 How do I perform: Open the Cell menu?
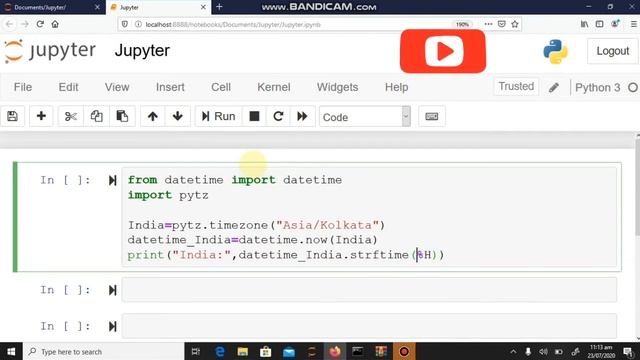[221, 87]
